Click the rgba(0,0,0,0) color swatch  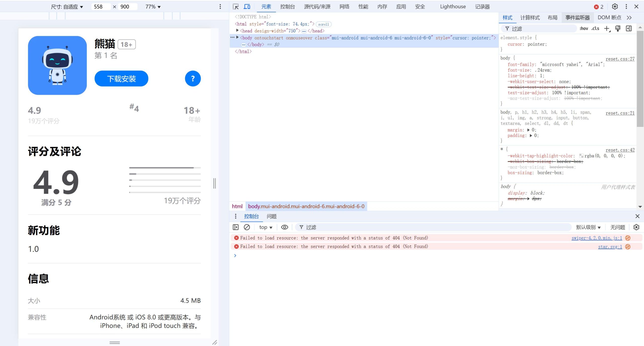pyautogui.click(x=581, y=156)
